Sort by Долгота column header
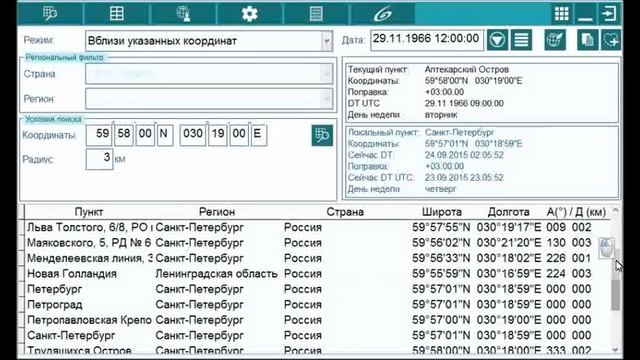This screenshot has width=640, height=360. pos(508,212)
